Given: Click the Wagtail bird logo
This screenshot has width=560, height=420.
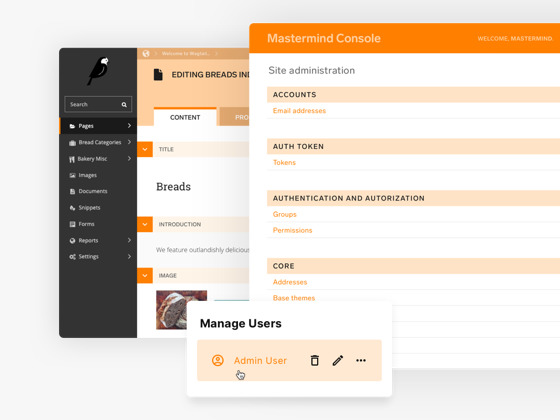Looking at the screenshot, I should tap(98, 71).
